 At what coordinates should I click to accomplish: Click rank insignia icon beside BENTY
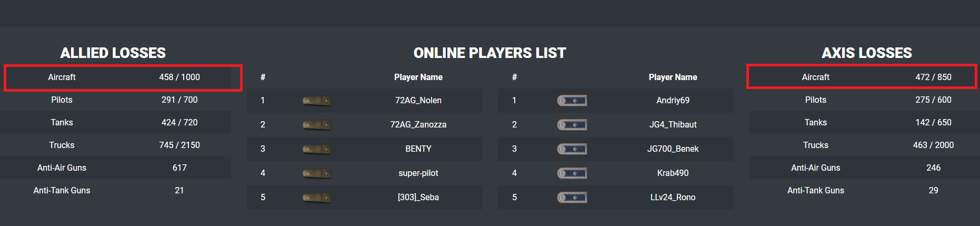(316, 149)
